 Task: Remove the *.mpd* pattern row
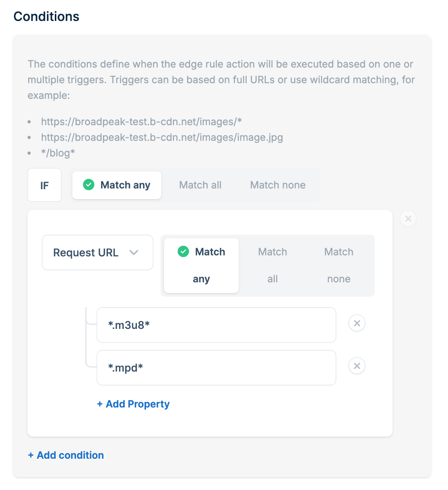(x=357, y=366)
